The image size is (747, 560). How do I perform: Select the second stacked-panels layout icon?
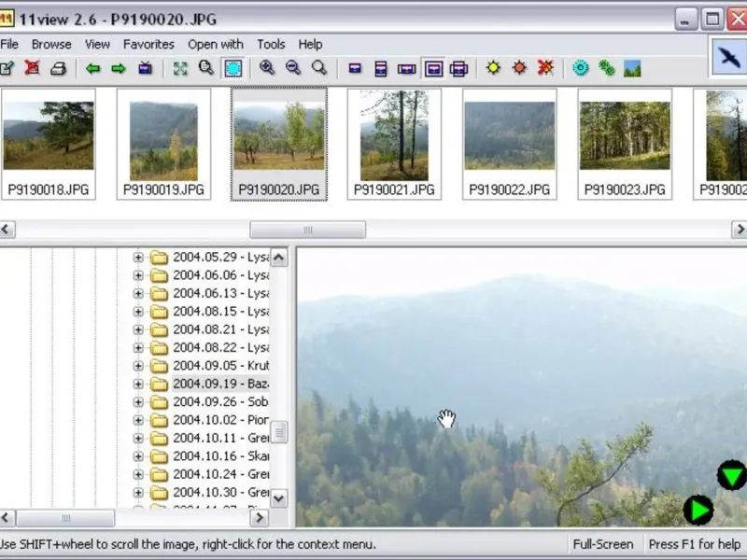[381, 69]
